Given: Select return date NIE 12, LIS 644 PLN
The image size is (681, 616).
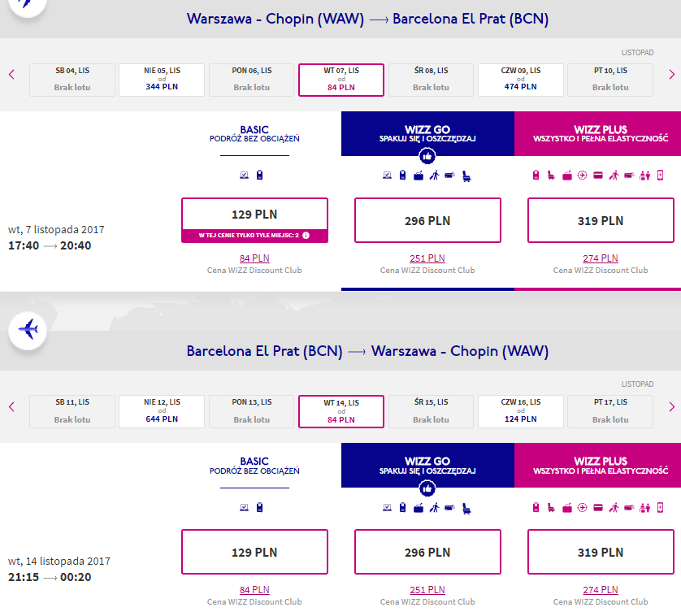Looking at the screenshot, I should 162,411.
